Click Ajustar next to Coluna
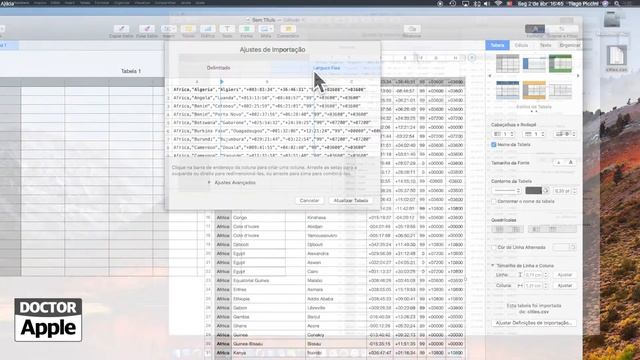The image size is (640, 360). (x=564, y=286)
